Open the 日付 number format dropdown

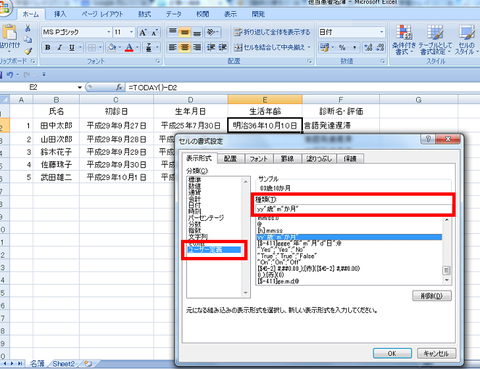click(382, 32)
